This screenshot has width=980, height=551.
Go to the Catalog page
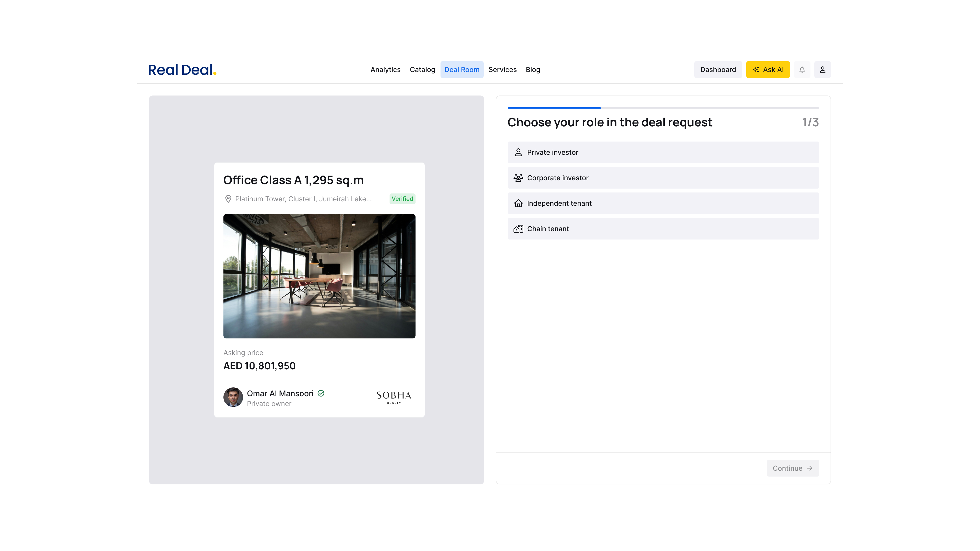pos(422,70)
